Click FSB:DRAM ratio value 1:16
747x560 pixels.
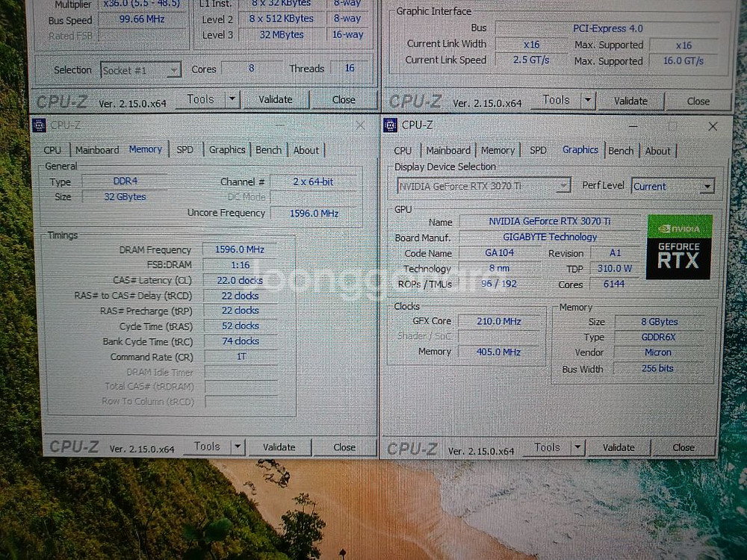(240, 265)
